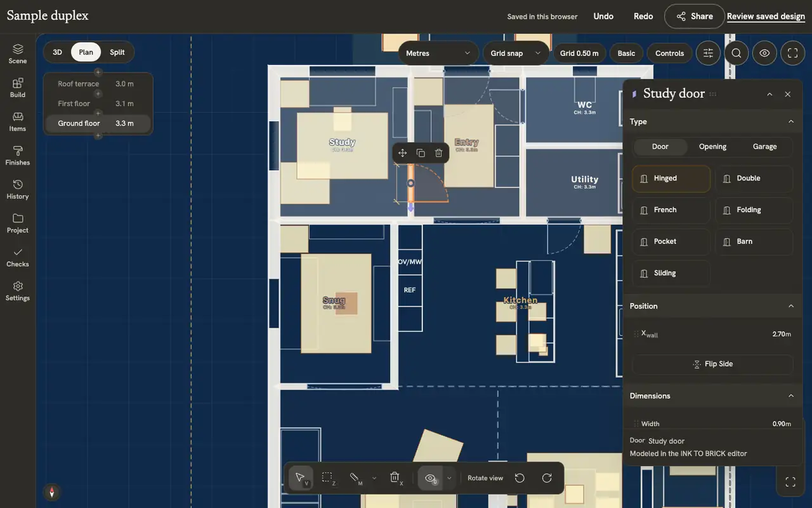Open the Grid snap dropdown
Image resolution: width=812 pixels, height=508 pixels.
[516, 53]
